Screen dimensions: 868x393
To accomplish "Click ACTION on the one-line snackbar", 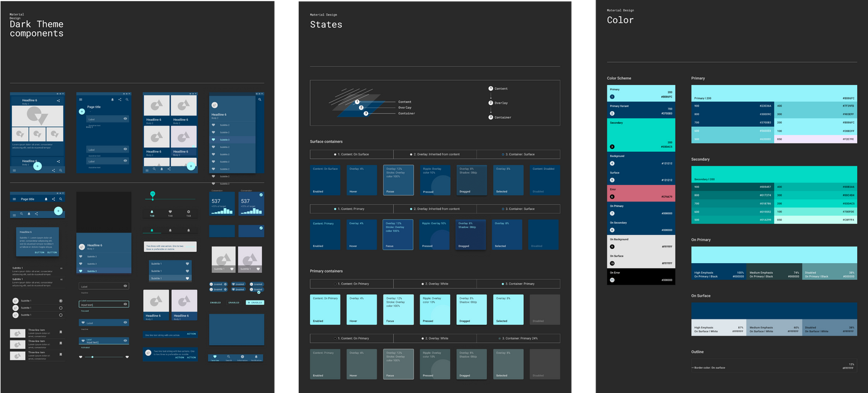I will [x=191, y=334].
